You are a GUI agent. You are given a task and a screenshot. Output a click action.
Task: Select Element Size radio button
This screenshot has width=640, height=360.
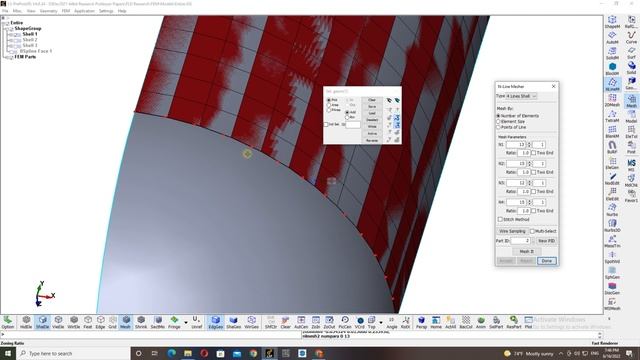498,122
